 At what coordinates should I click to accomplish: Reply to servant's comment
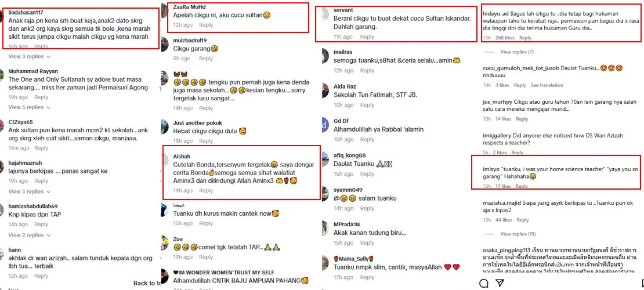[x=367, y=37]
